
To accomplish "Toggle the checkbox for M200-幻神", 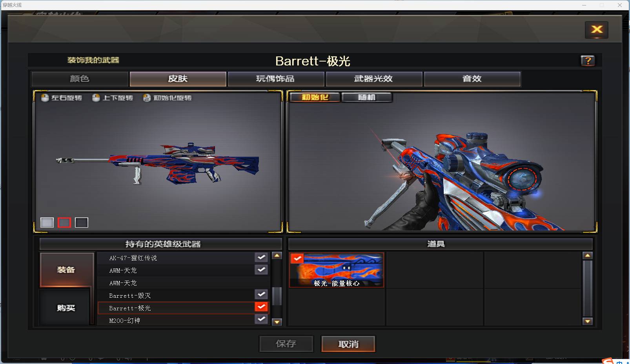I will coord(261,319).
